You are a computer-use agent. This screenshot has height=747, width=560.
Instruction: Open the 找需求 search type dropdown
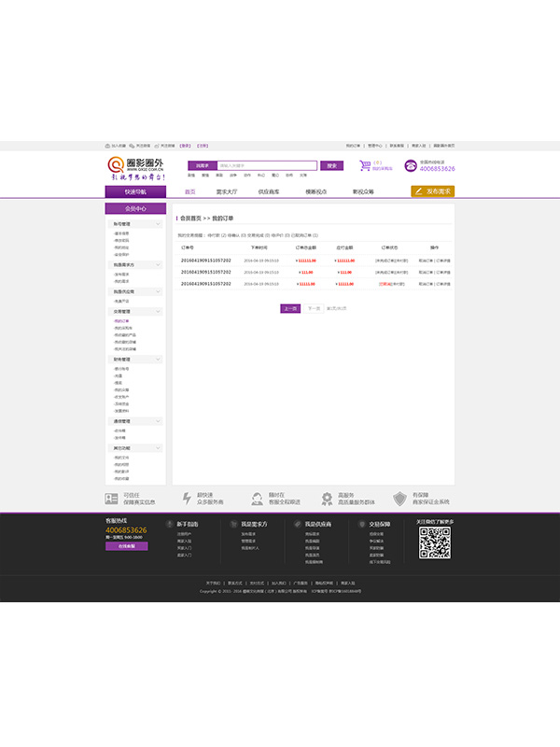click(203, 166)
